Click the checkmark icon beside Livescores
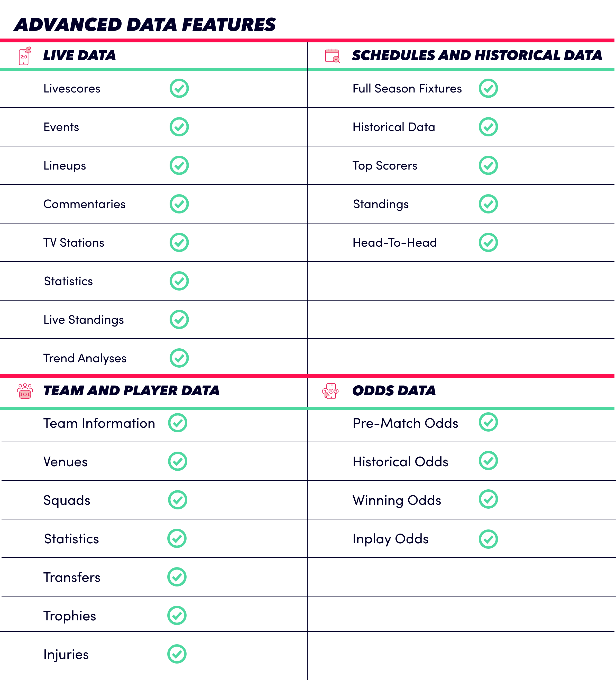This screenshot has height=699, width=616. point(179,88)
